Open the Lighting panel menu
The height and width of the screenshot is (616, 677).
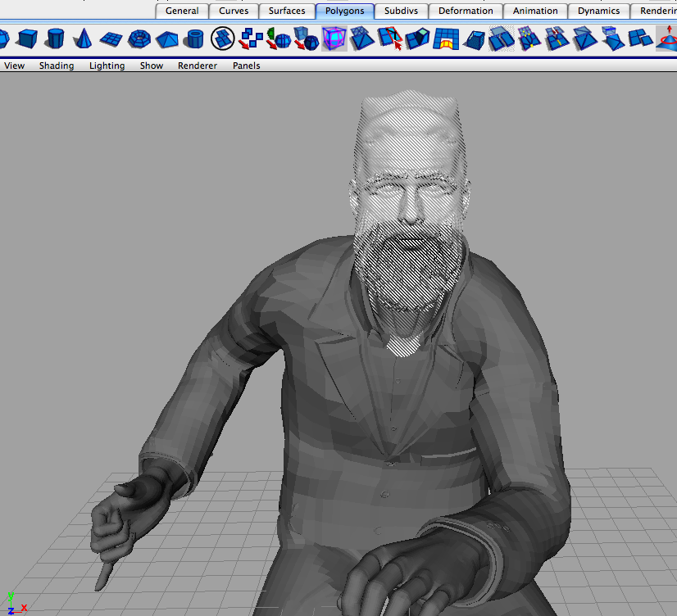[107, 66]
